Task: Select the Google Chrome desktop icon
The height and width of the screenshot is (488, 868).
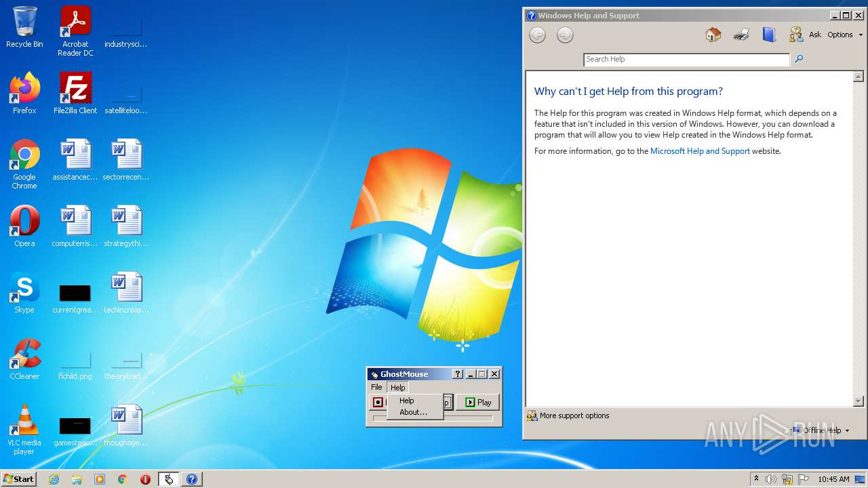Action: (24, 164)
